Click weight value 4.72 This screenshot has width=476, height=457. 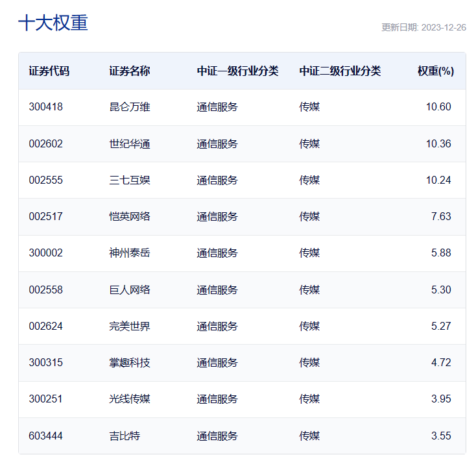point(441,362)
